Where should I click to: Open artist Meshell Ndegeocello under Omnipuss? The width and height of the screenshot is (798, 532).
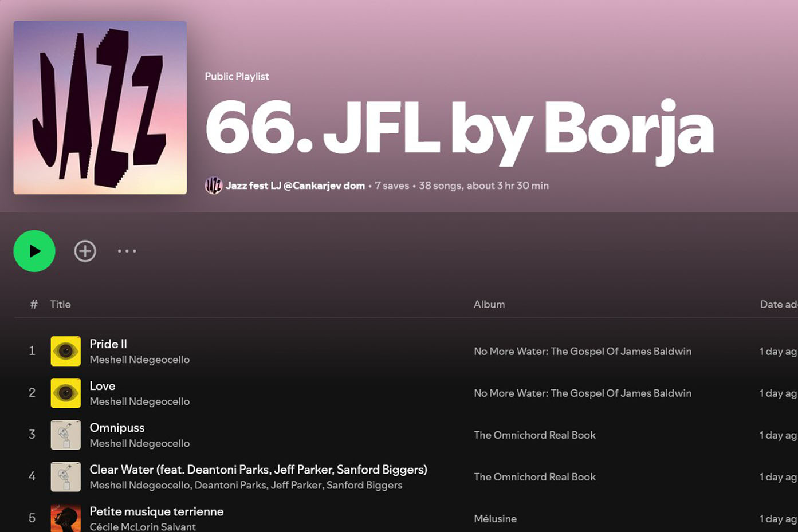(x=139, y=443)
